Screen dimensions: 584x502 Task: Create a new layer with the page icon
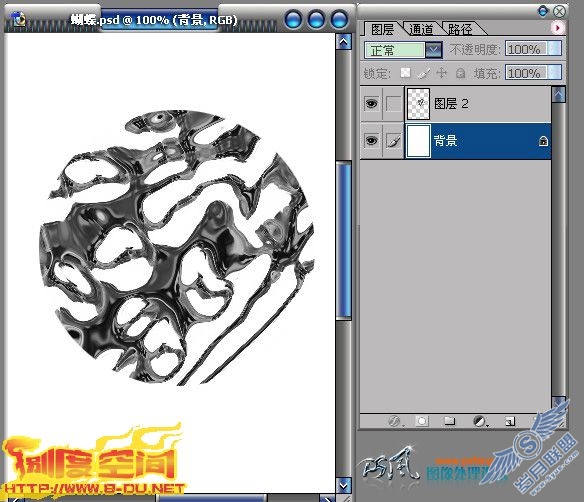pyautogui.click(x=510, y=421)
